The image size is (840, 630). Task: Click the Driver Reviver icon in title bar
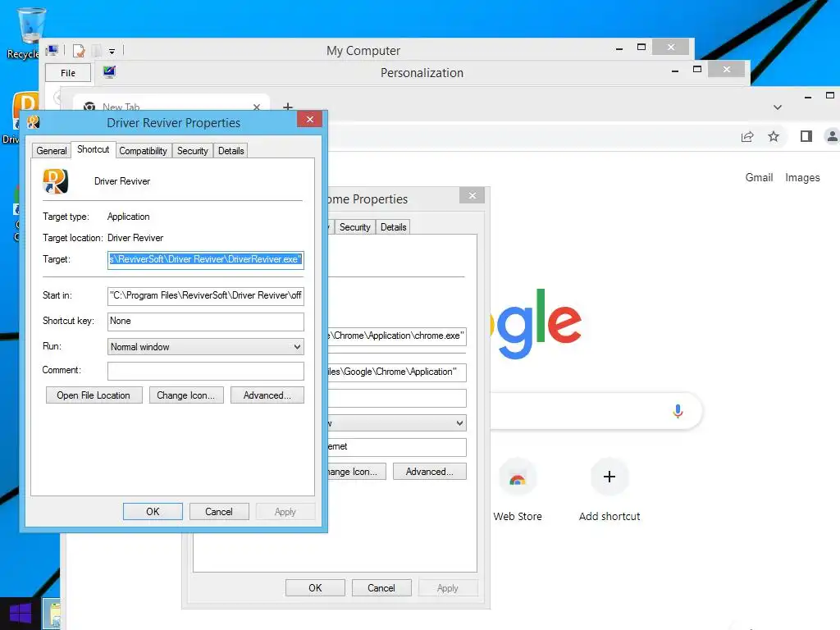[x=33, y=123]
